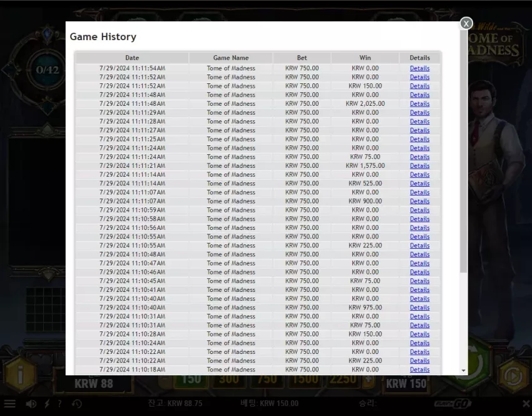
Task: Select the 750 bet level
Action: 267,381
